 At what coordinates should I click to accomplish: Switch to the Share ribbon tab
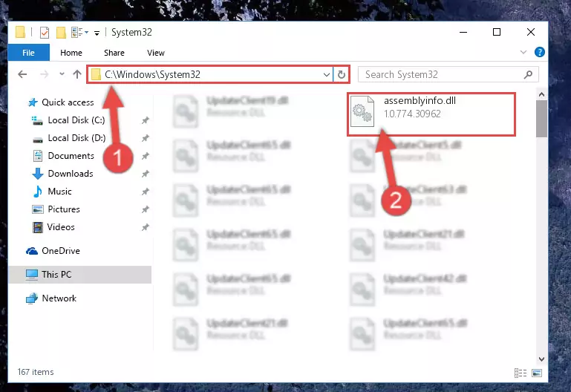tap(114, 53)
